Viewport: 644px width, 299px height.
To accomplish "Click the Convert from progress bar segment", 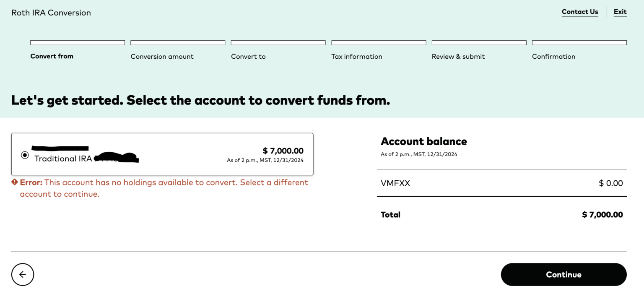I will pos(77,42).
